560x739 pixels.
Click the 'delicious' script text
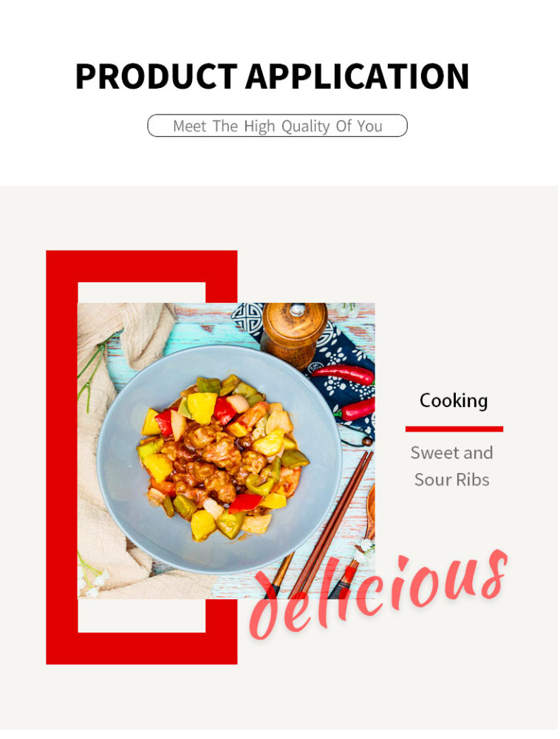pyautogui.click(x=379, y=594)
